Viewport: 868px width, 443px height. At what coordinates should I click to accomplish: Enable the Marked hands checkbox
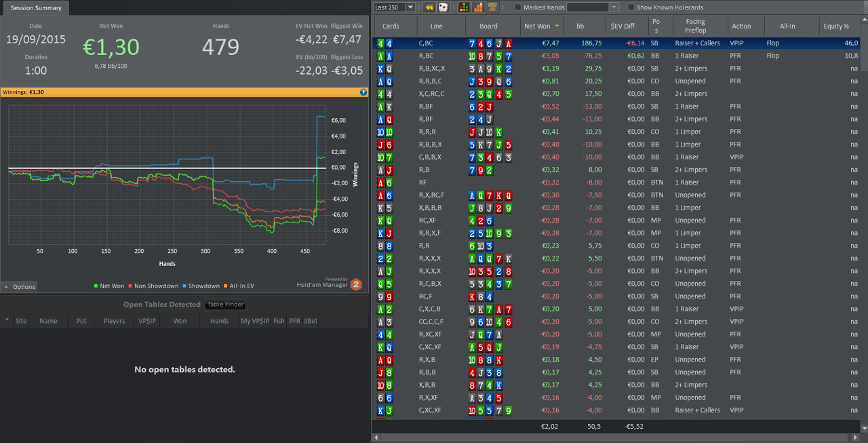click(x=518, y=7)
